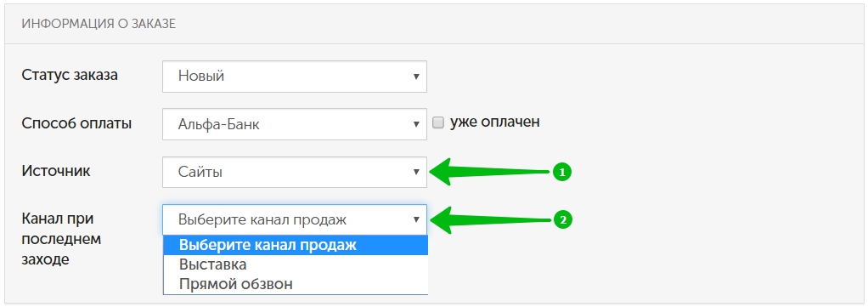Open the Способ оплаты dropdown showing Альфа-Банк
The width and height of the screenshot is (868, 307).
point(295,124)
